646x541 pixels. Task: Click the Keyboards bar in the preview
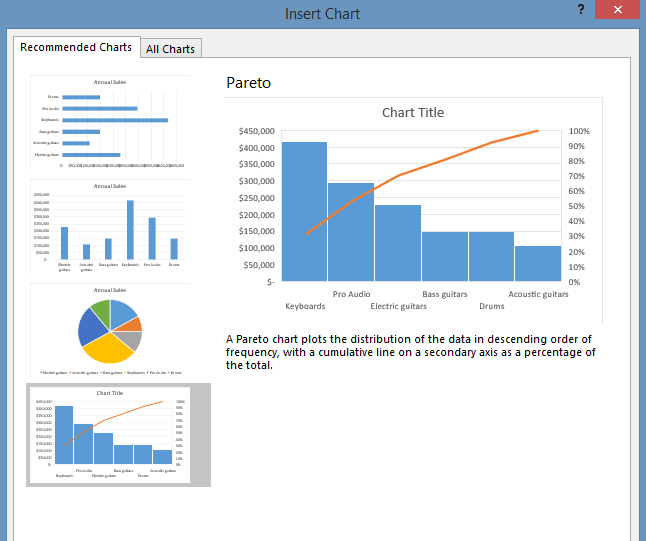click(x=304, y=211)
